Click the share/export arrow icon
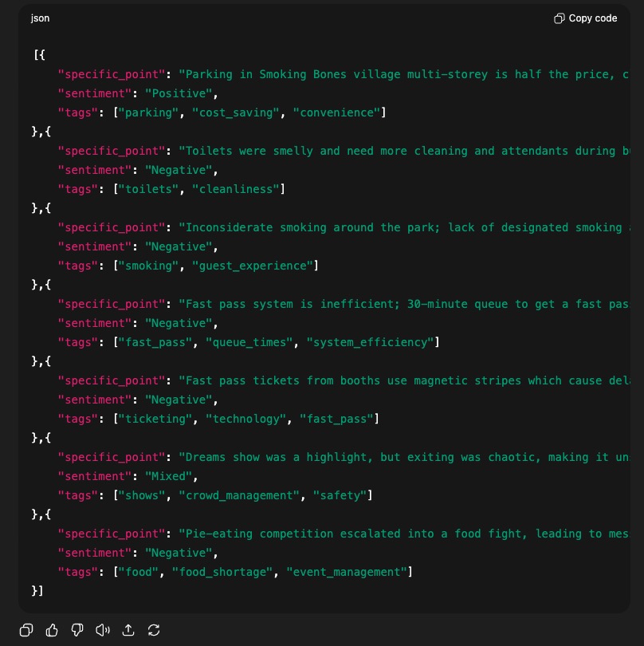Screen dimensions: 644x646 click(128, 630)
